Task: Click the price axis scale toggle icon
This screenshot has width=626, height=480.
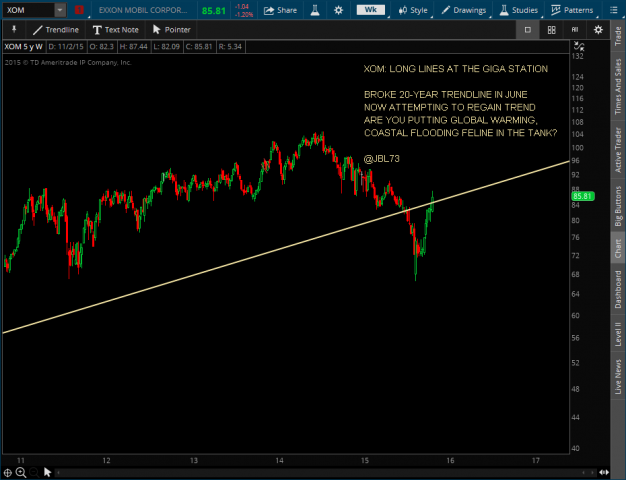Action: 579,46
